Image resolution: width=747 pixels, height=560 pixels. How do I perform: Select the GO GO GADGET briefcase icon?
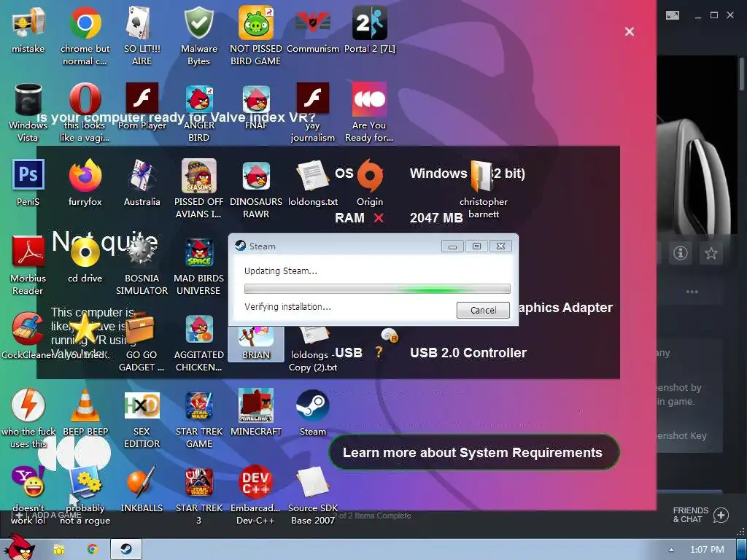(142, 328)
